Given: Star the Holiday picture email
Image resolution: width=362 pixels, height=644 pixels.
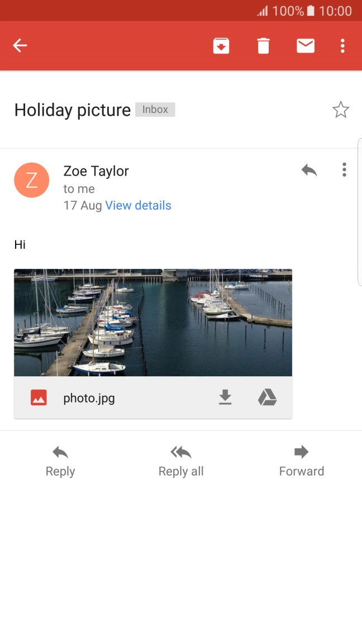Looking at the screenshot, I should click(341, 110).
